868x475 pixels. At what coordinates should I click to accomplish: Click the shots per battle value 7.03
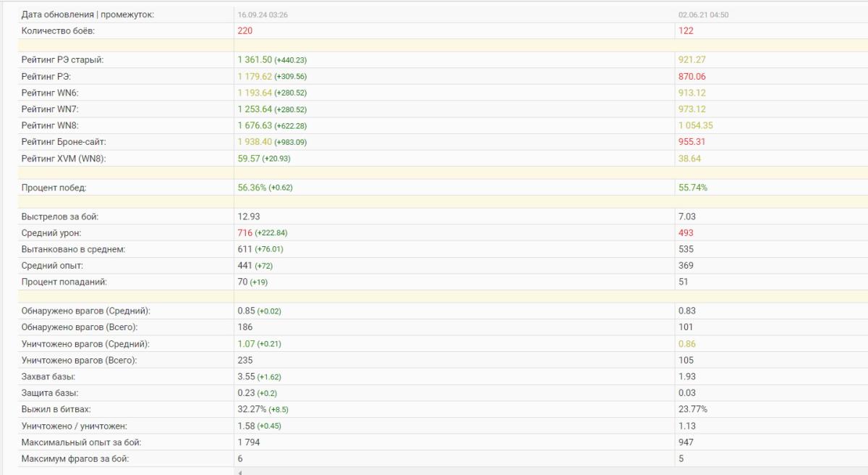pyautogui.click(x=687, y=217)
